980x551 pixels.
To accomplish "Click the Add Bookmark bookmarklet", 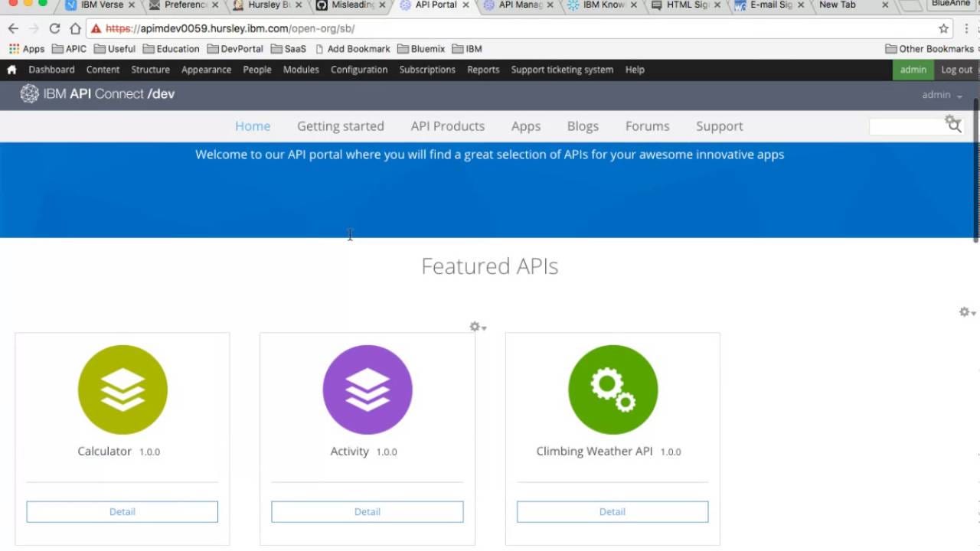I will (x=353, y=49).
